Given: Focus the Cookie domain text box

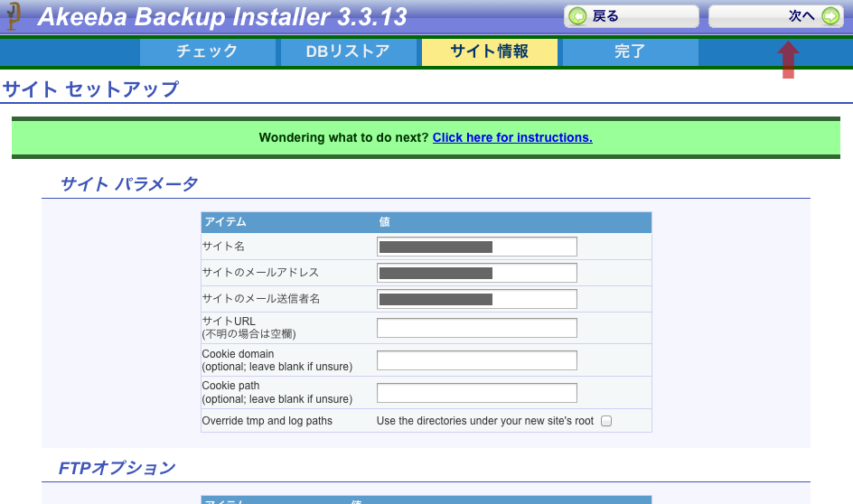Looking at the screenshot, I should pos(476,360).
